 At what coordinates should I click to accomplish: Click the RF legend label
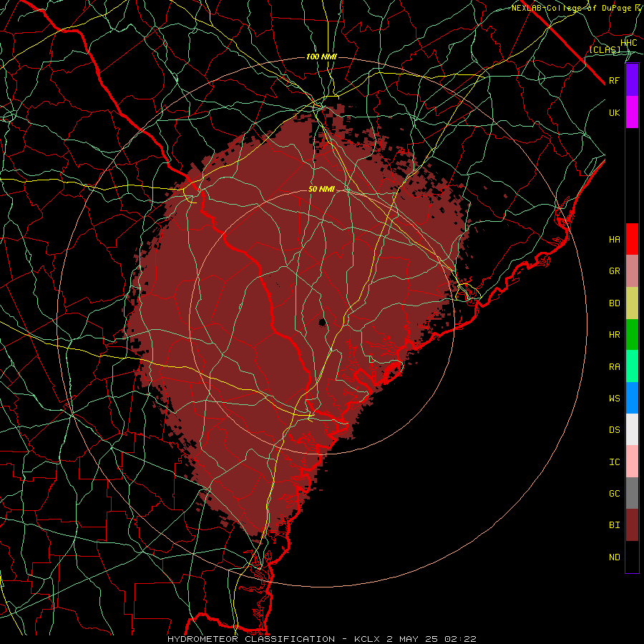coord(614,80)
